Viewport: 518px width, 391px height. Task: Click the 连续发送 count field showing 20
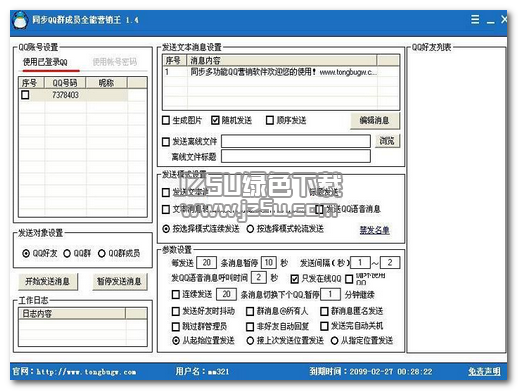[226, 294]
